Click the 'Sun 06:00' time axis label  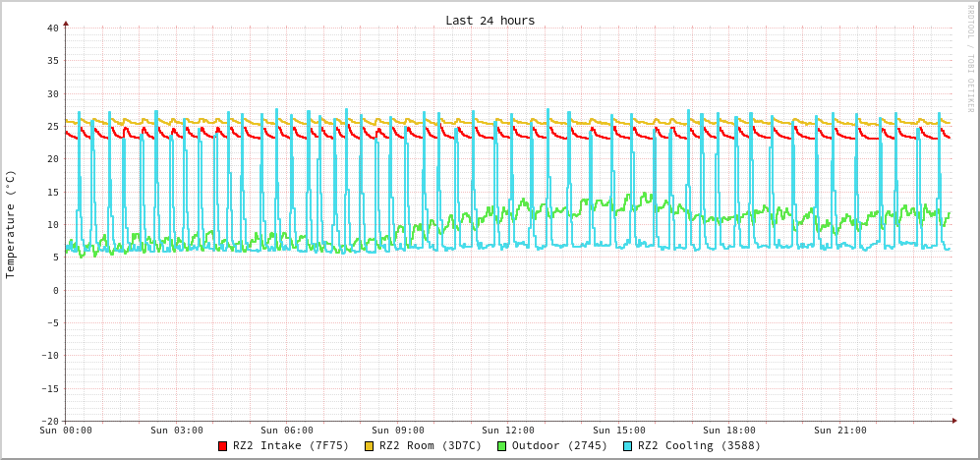click(287, 431)
